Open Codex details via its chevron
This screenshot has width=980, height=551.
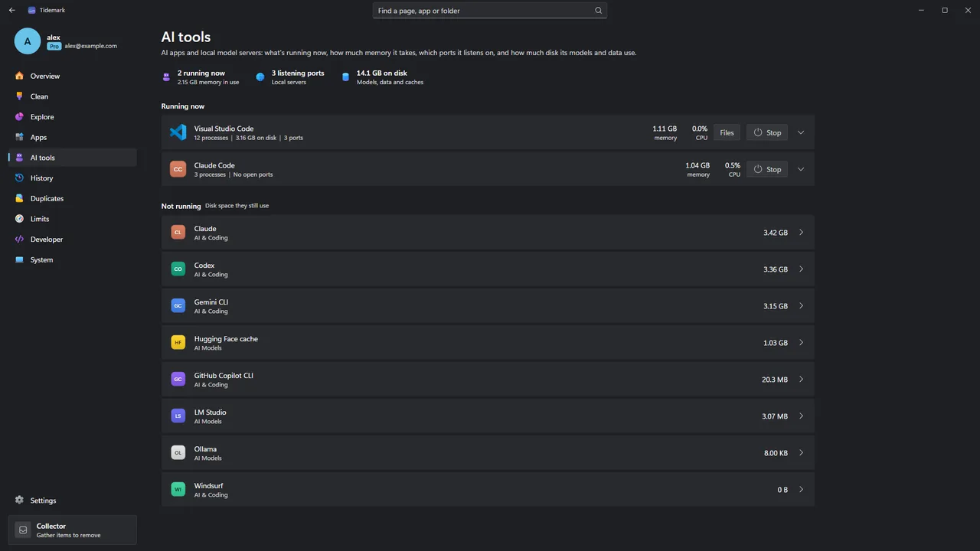point(801,269)
